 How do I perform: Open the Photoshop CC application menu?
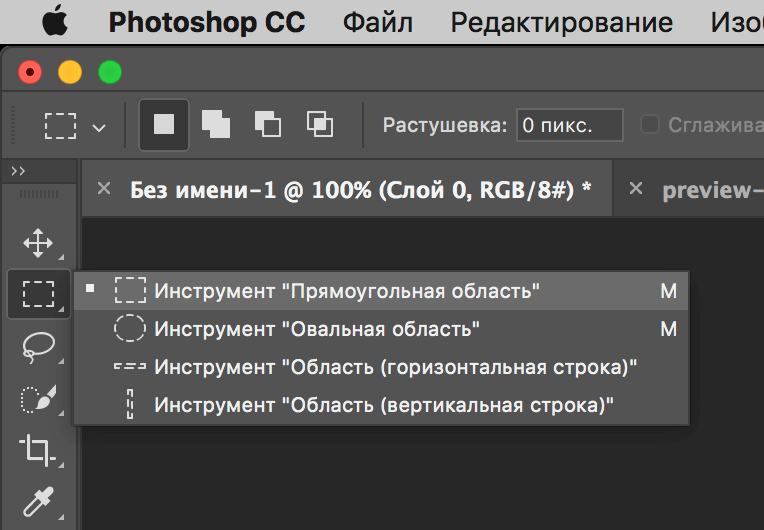point(207,22)
